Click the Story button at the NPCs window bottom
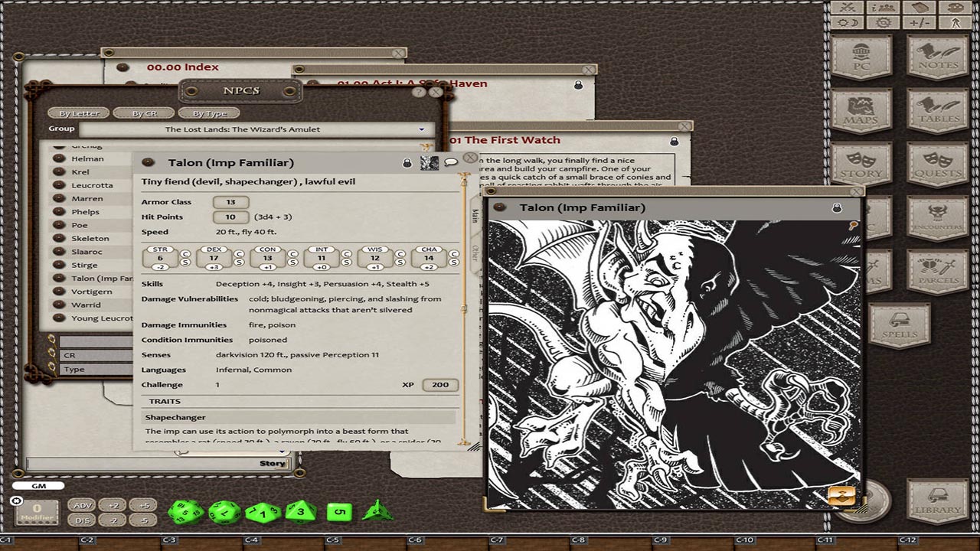 [x=272, y=463]
